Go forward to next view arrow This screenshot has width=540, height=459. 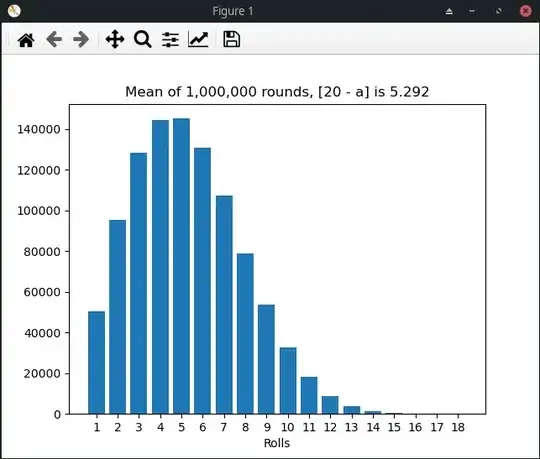(81, 39)
